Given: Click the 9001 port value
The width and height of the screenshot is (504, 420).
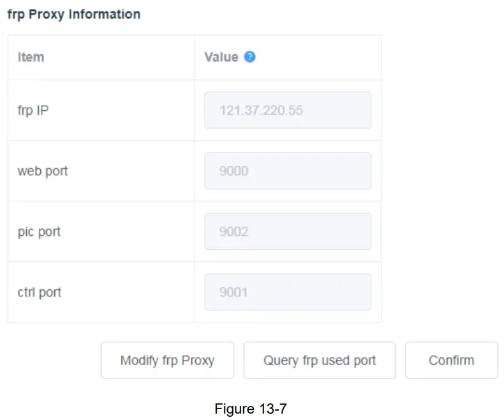Looking at the screenshot, I should pos(233,292).
